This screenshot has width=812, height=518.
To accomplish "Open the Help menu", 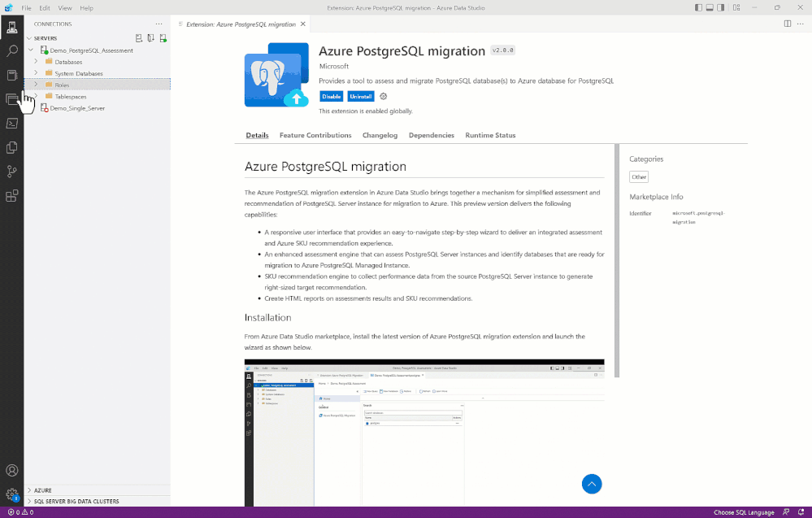I will [86, 8].
